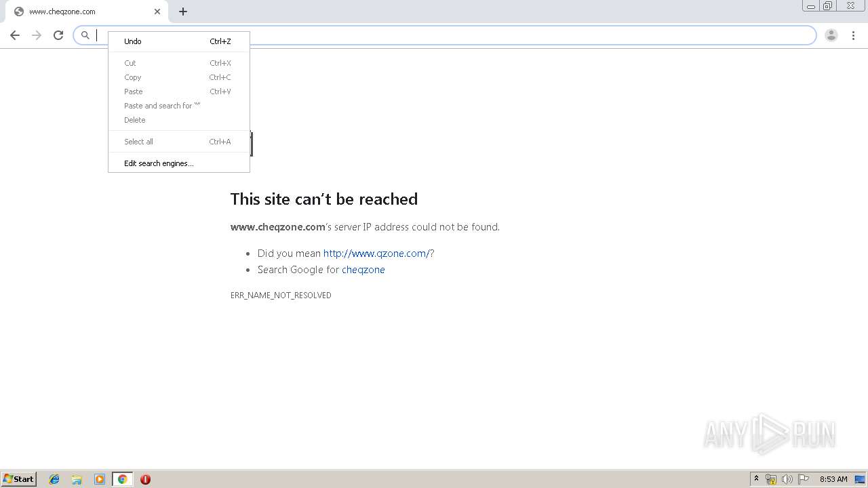Choose Copy in the context menu
This screenshot has height=488, width=868.
(179, 77)
